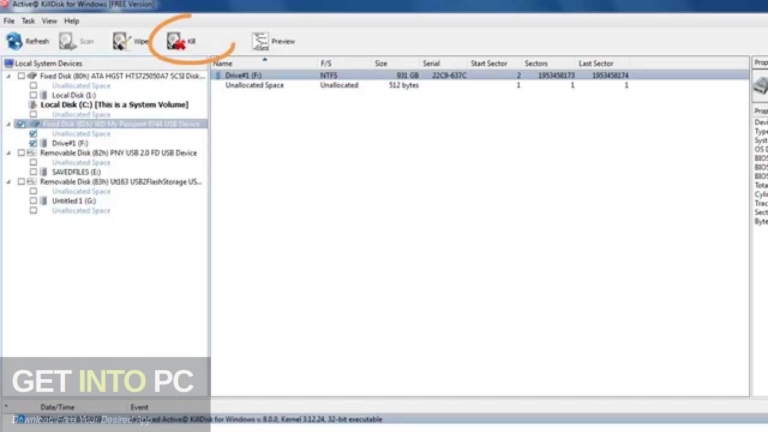
Task: Click the SAVEDFILES (E:) volume icon
Action: tap(44, 172)
